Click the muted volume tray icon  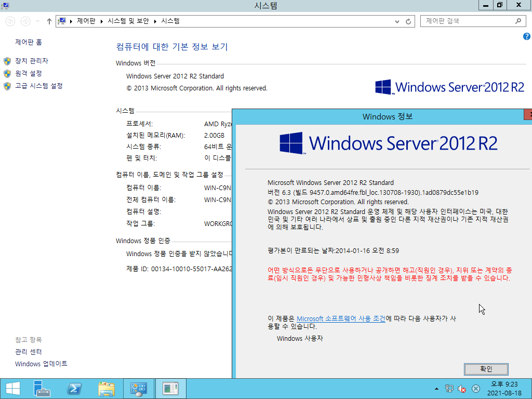pyautogui.click(x=461, y=389)
